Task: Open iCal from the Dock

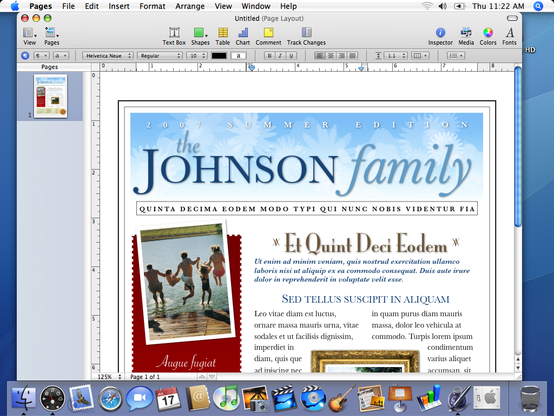Action: (168, 398)
